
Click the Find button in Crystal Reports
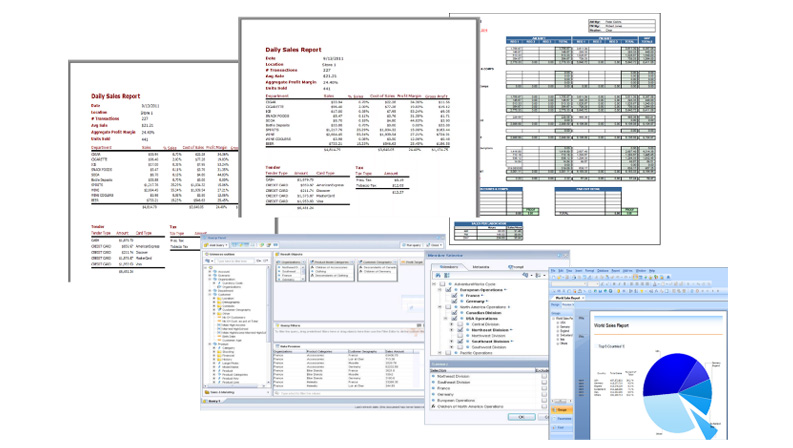[x=561, y=427]
